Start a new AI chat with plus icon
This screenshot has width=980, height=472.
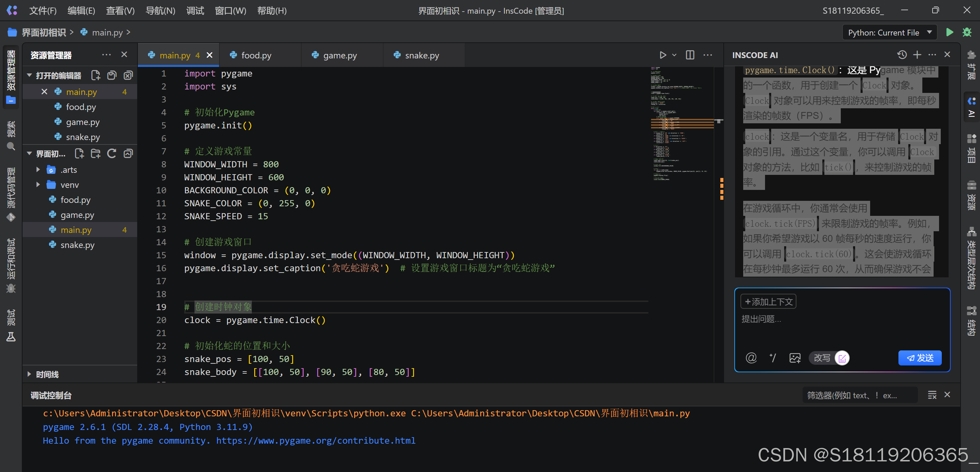(x=917, y=55)
